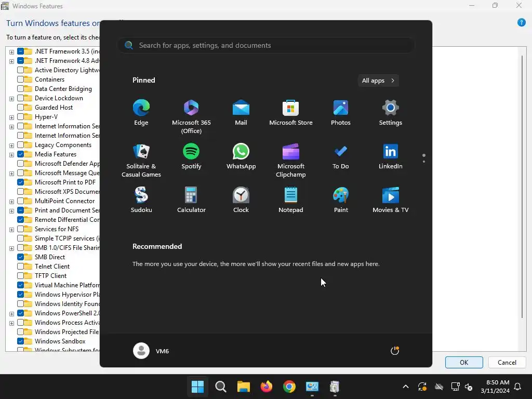Click the Start menu search box

(265, 45)
